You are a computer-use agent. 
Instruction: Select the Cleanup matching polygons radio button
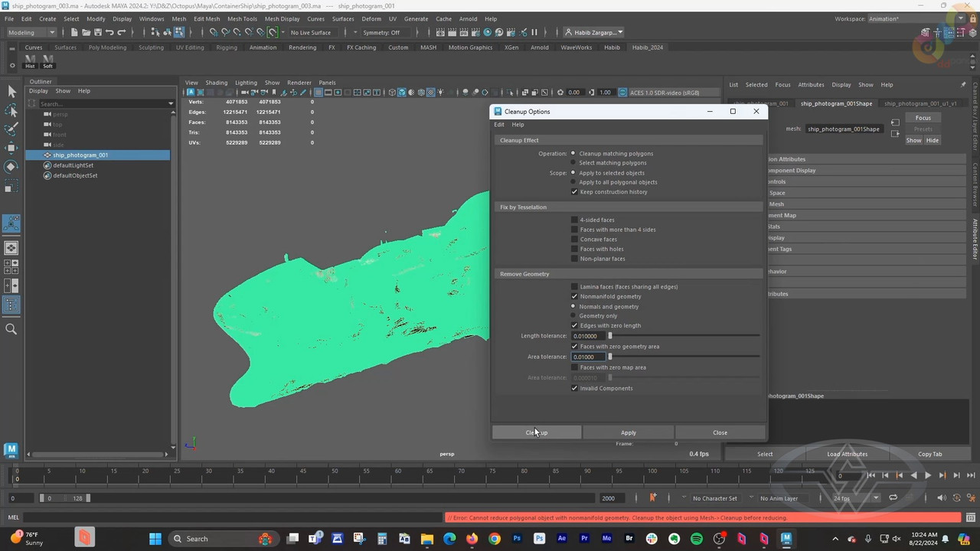pyautogui.click(x=573, y=154)
